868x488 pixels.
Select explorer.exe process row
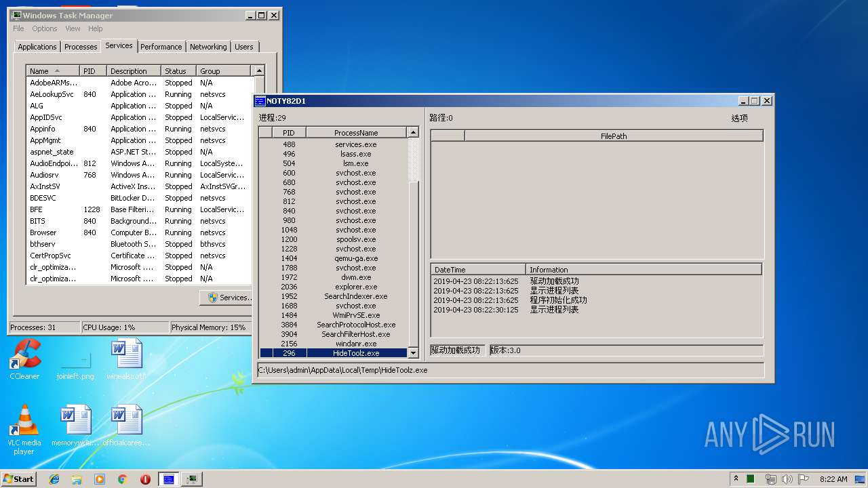333,287
